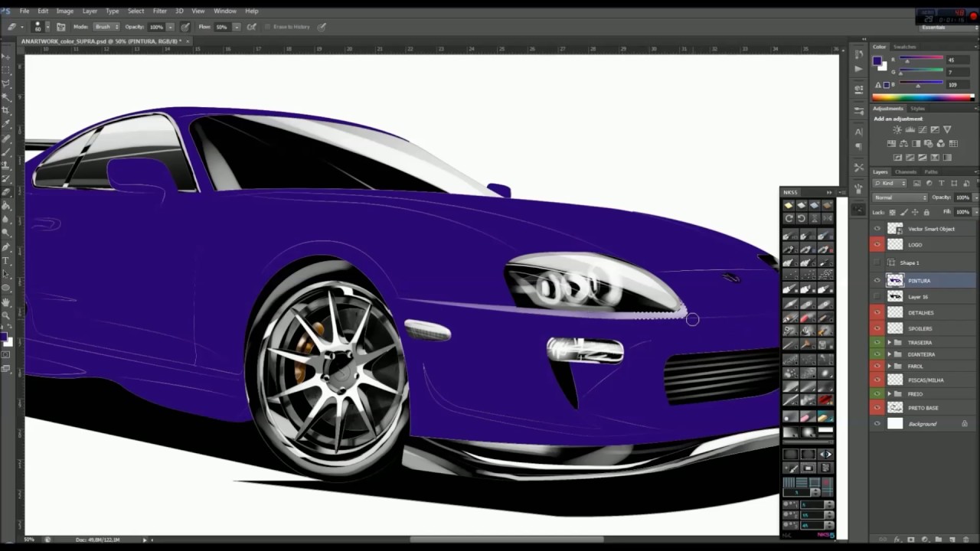Click the layer style fx icon
980x551 pixels.
click(x=897, y=540)
